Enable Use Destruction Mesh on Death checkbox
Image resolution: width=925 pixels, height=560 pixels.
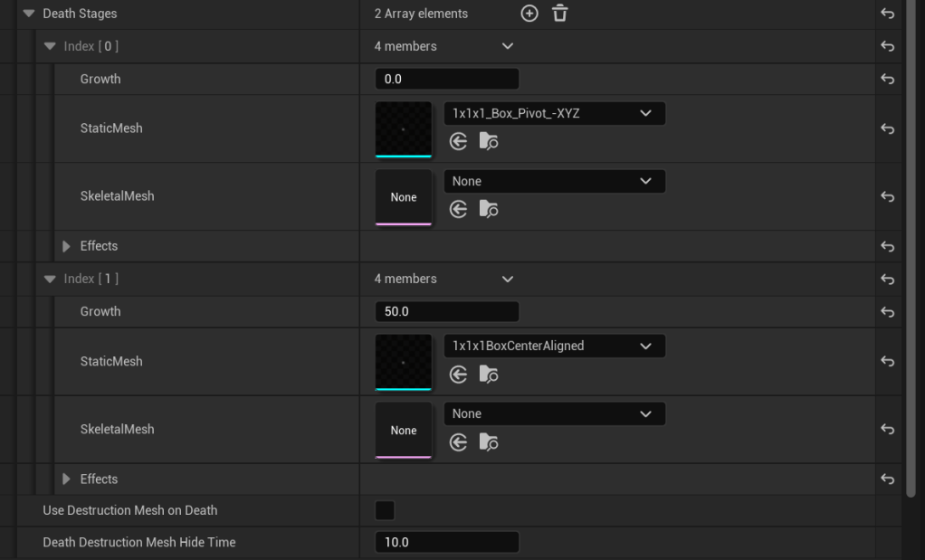[x=385, y=510]
